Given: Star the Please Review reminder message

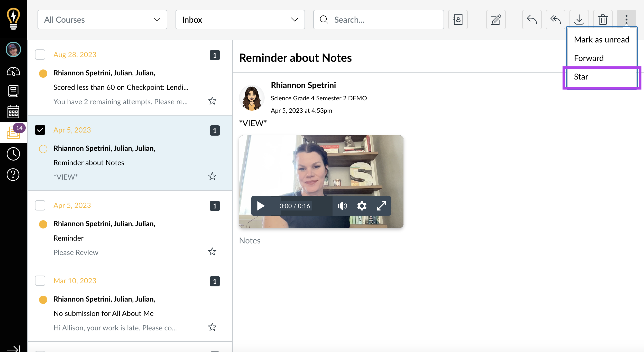Looking at the screenshot, I should (212, 251).
